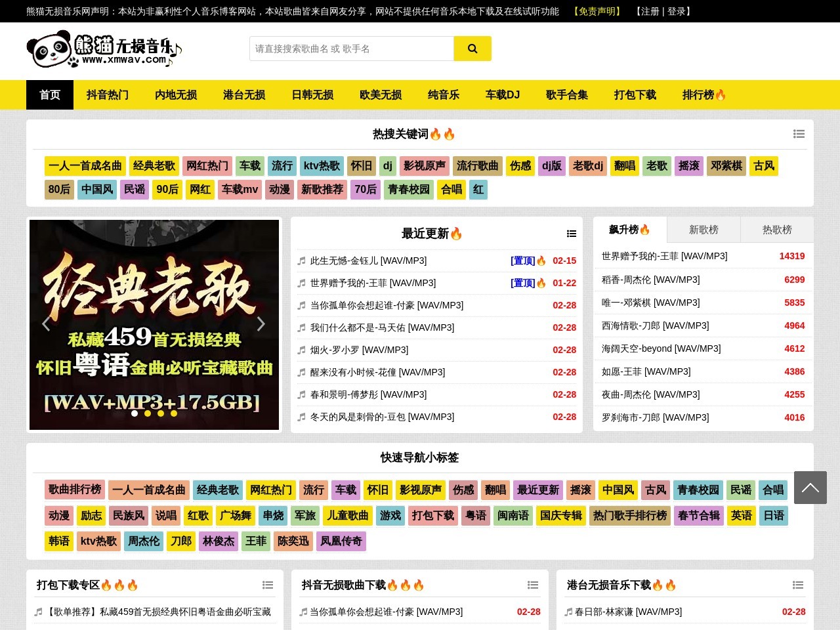
Task: Select quick nav tag ktv热歌
Action: pos(98,541)
